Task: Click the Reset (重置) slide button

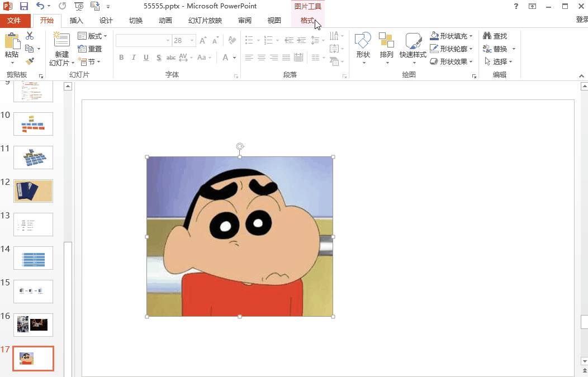Action: (90, 49)
